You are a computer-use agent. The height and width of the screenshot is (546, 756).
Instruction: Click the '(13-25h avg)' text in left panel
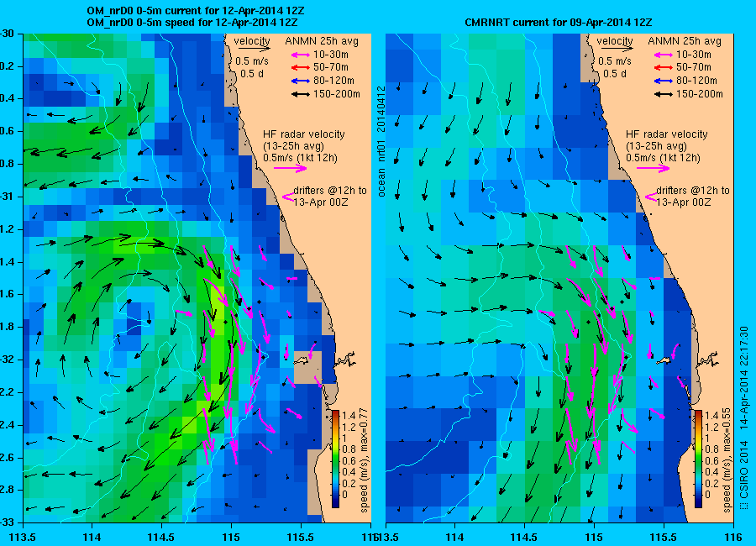293,146
